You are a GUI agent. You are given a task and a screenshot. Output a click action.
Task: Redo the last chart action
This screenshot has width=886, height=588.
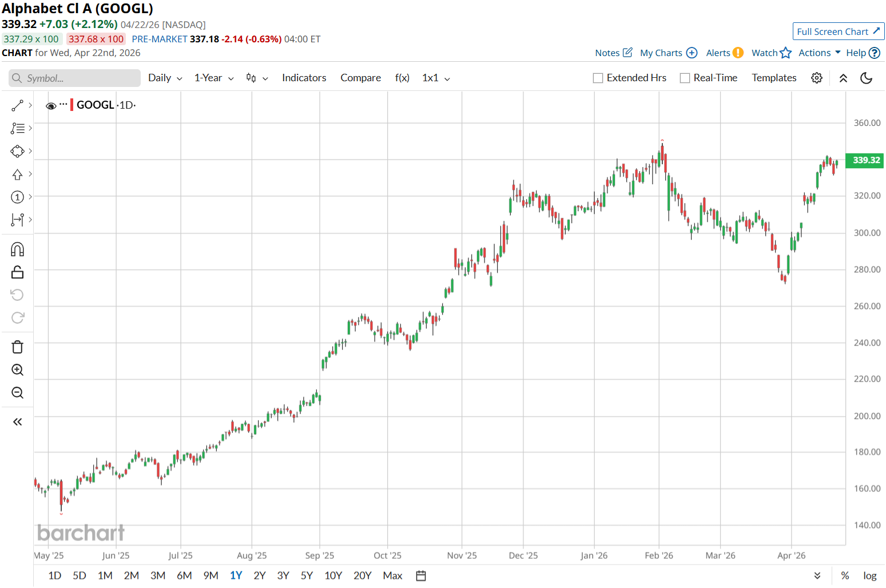(x=17, y=318)
